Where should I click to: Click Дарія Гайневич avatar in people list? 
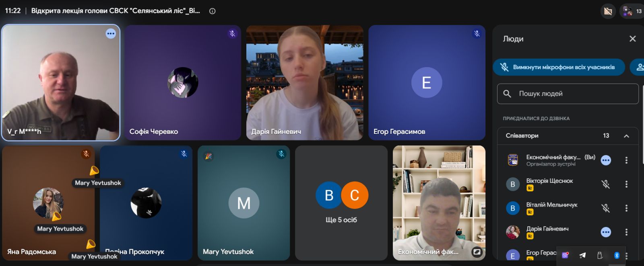[x=513, y=232]
